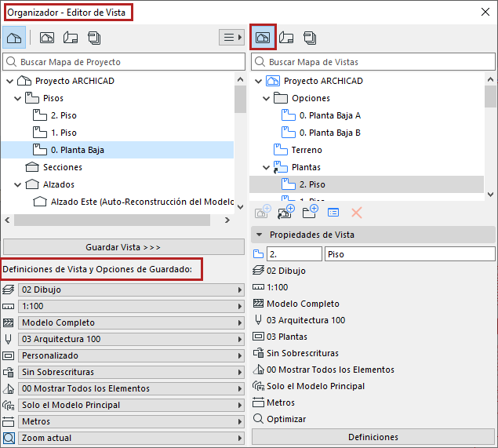Collapse the Propiedades de Vista panel
Image resolution: width=498 pixels, height=448 pixels.
point(259,235)
